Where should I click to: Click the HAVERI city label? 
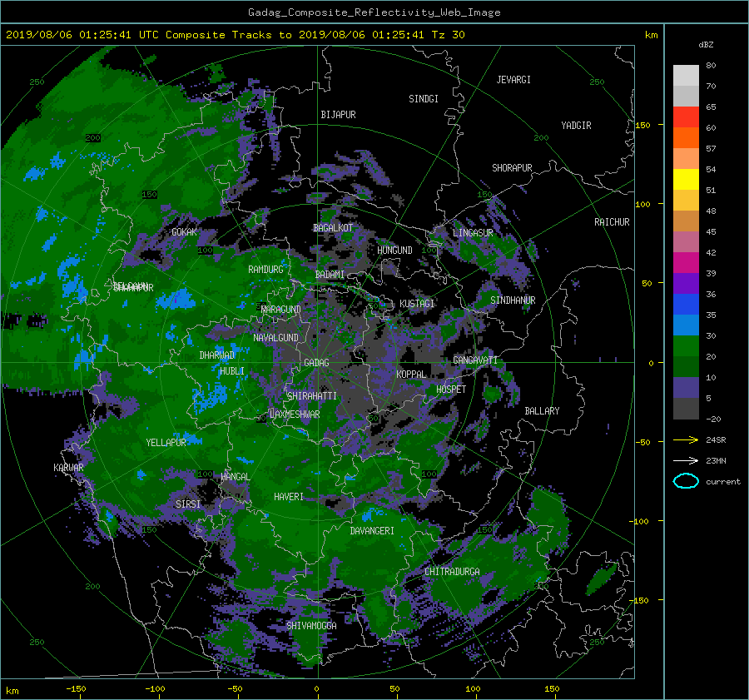pos(289,497)
